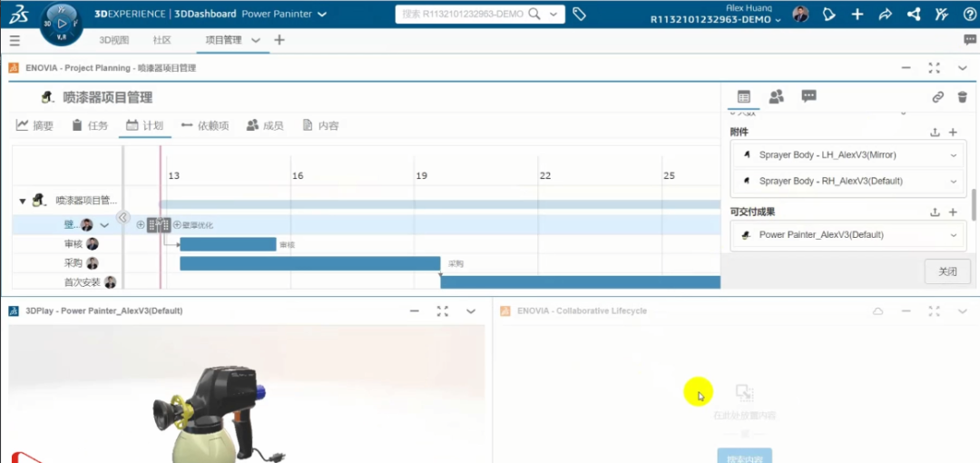Open the R1132101232963-DEMO tenant dropdown
Viewport: 980px width, 463px height.
[779, 20]
